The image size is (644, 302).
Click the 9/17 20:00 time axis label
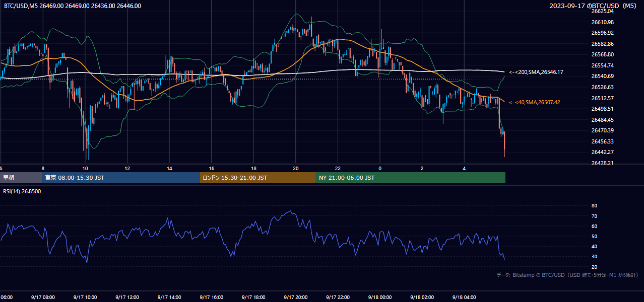(x=296, y=297)
